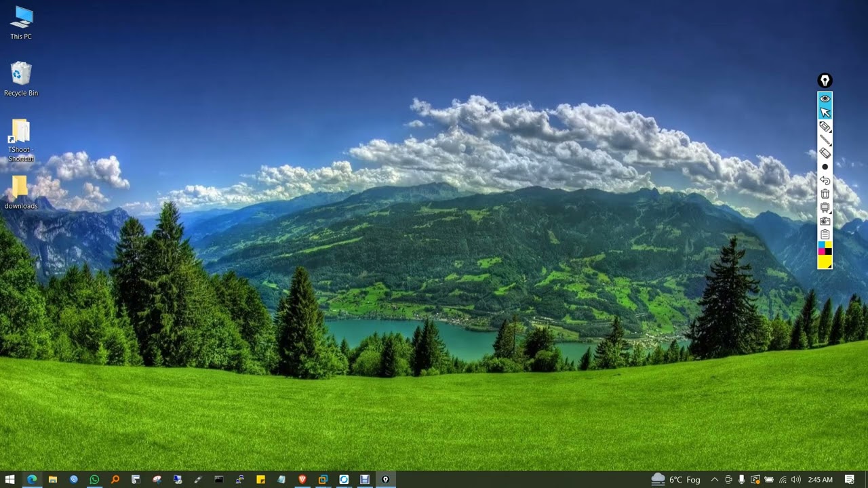Screen dimensions: 868x488
Task: Open the floppy disk app in taskbar
Action: click(x=364, y=479)
